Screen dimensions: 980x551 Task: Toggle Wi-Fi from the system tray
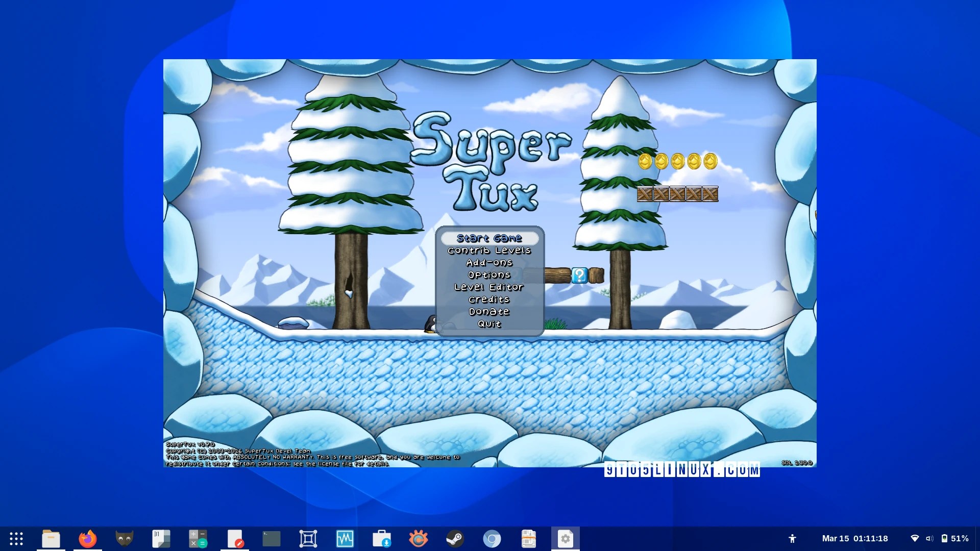915,538
